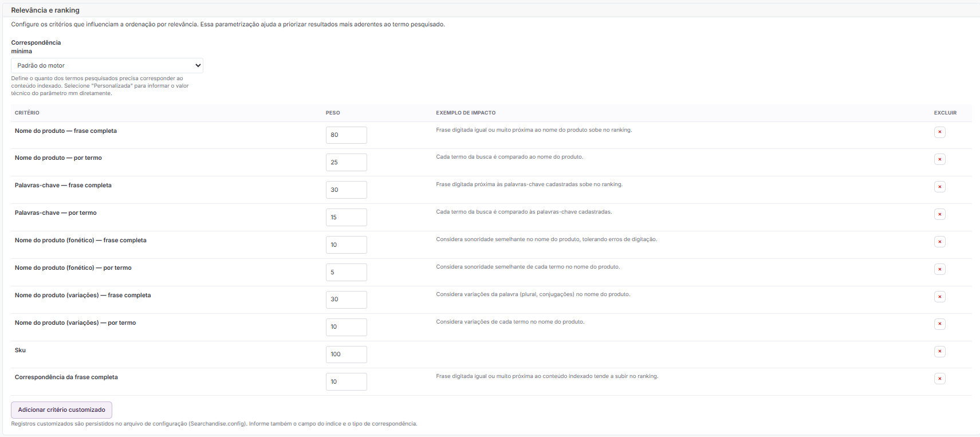This screenshot has height=437, width=980.
Task: Edit weight field for 'Nome do produto — frase completa'
Action: coord(347,135)
